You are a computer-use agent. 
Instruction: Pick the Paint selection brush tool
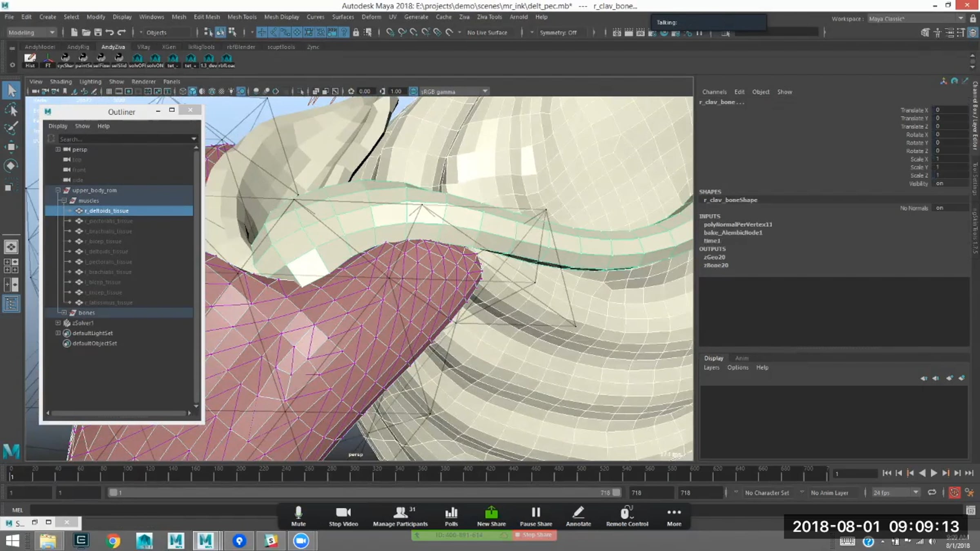pyautogui.click(x=11, y=128)
